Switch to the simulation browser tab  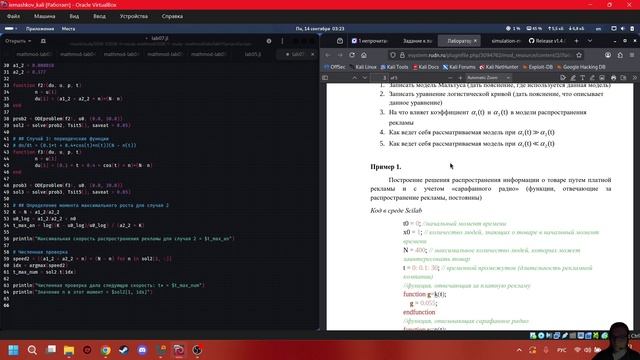click(x=506, y=41)
